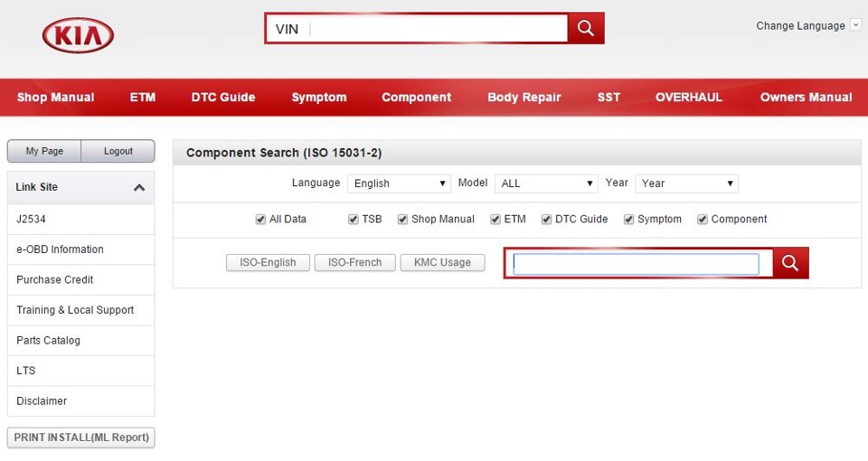The image size is (868, 461).
Task: Click the VIN search magnifier button
Action: click(586, 28)
